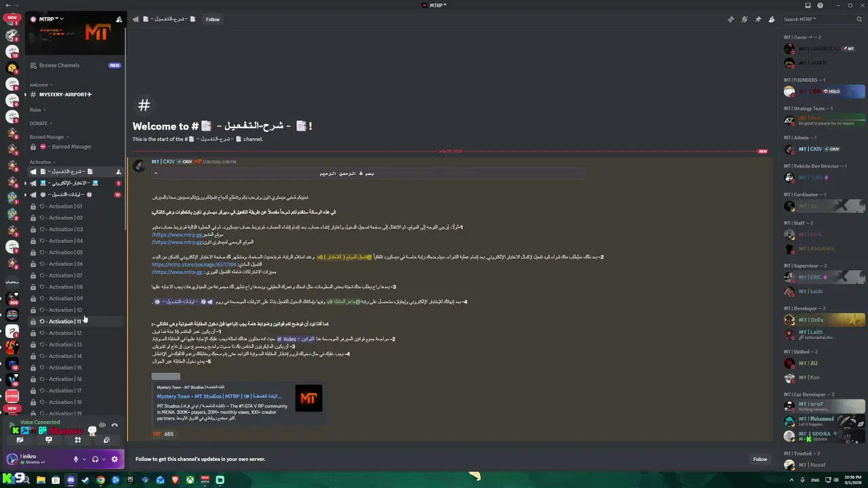Open File Explorer from the taskbar
The height and width of the screenshot is (488, 868).
pos(41,480)
